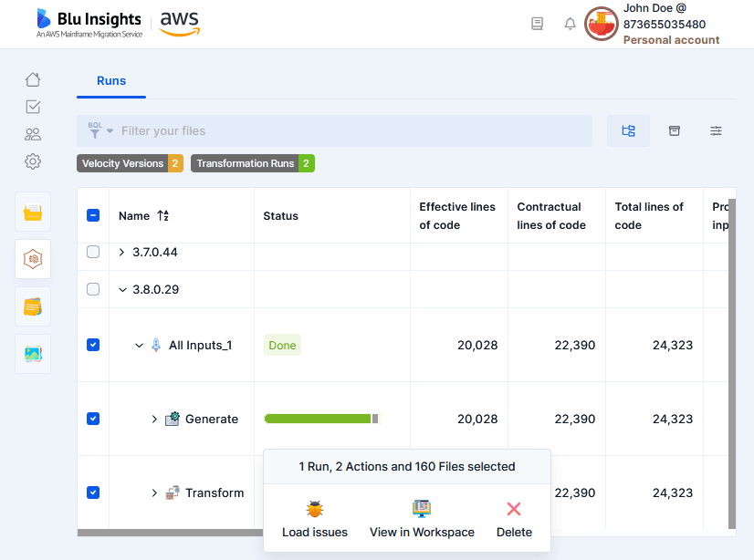Focus the Filter your files field
Image resolution: width=754 pixels, height=560 pixels.
[334, 130]
